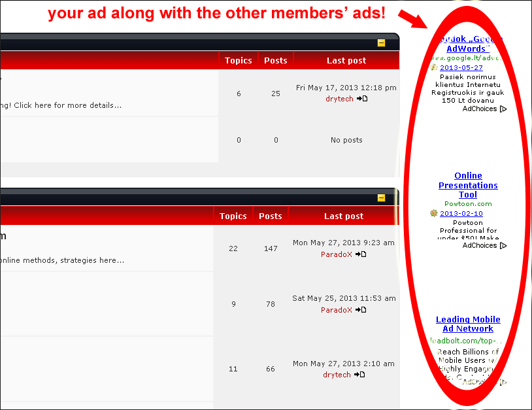Visit the google.lt adwords URL in the ad

466,58
